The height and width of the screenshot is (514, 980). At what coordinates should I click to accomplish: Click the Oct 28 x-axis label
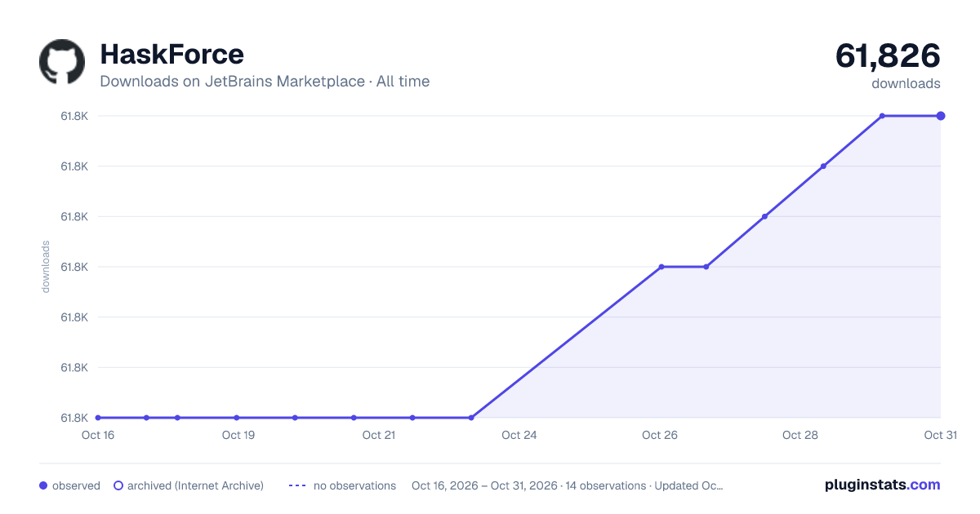tap(800, 435)
